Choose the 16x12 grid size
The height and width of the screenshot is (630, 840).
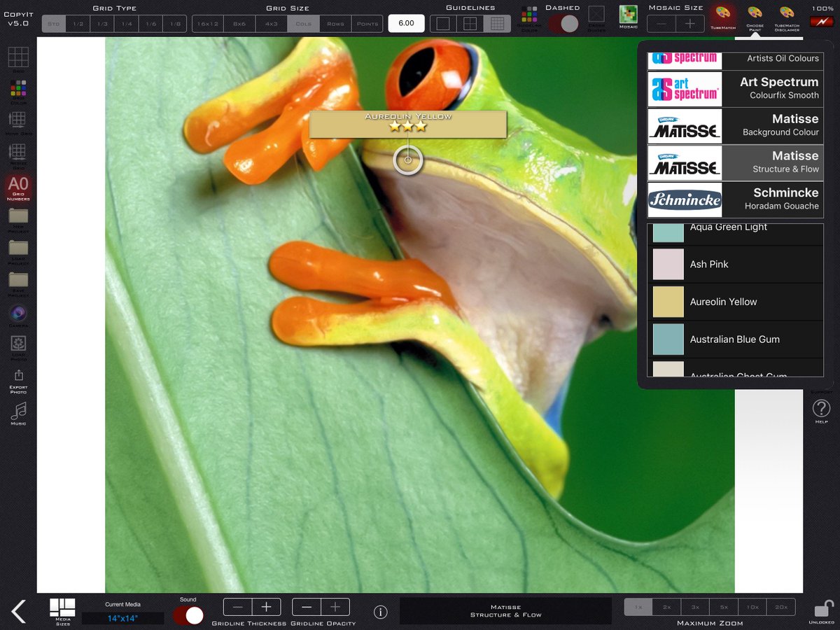208,24
